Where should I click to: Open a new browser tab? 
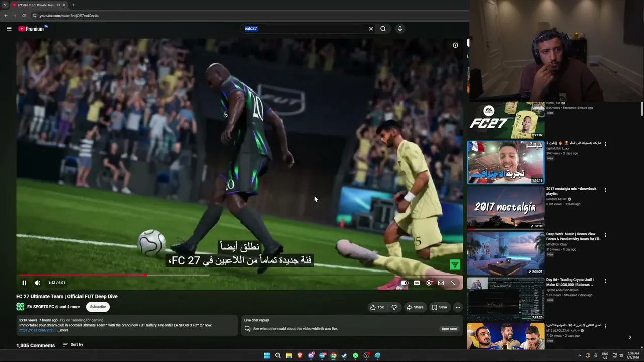73,5
